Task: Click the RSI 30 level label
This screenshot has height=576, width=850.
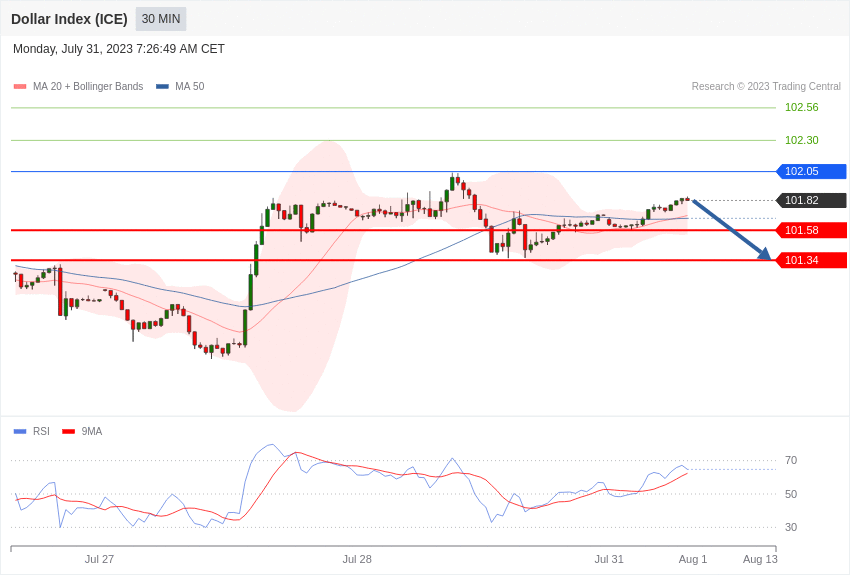Action: click(791, 527)
